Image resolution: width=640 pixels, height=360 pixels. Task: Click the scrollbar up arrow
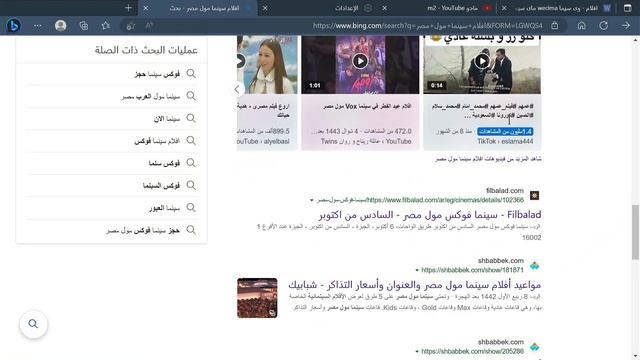(x=635, y=40)
